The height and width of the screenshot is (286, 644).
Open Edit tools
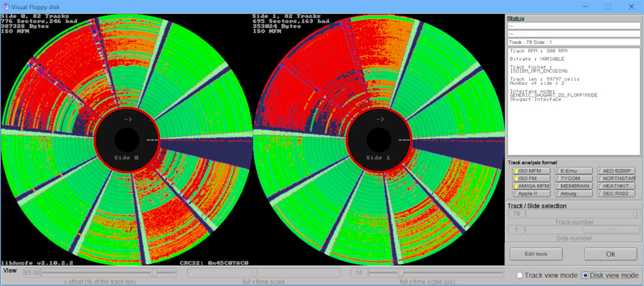click(536, 254)
